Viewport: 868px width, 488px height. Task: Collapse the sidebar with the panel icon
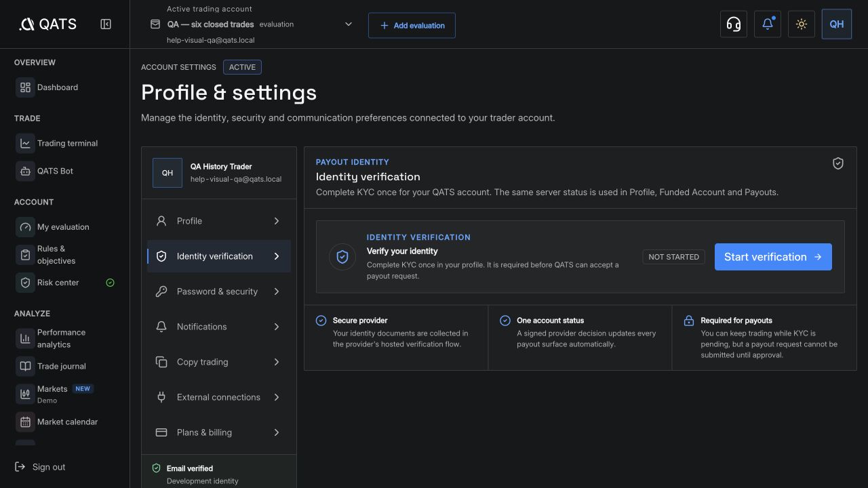coord(106,24)
